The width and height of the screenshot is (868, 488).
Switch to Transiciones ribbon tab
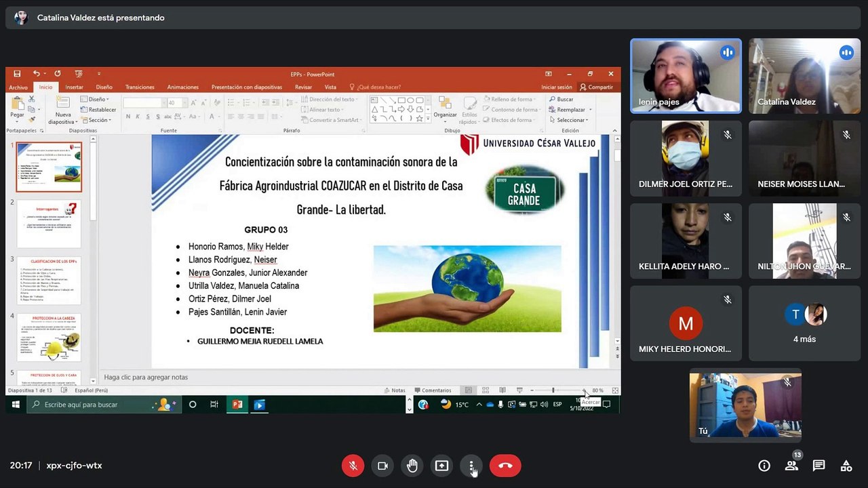[140, 87]
